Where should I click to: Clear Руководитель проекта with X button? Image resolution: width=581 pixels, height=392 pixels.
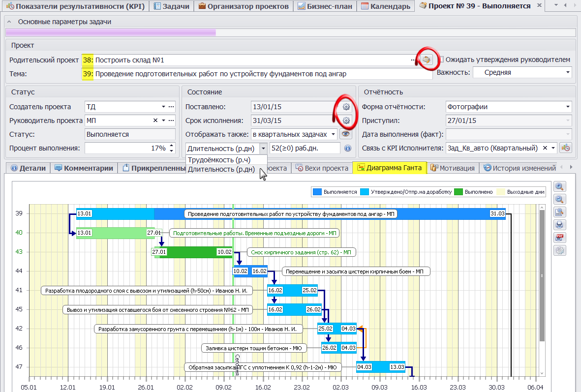[155, 121]
